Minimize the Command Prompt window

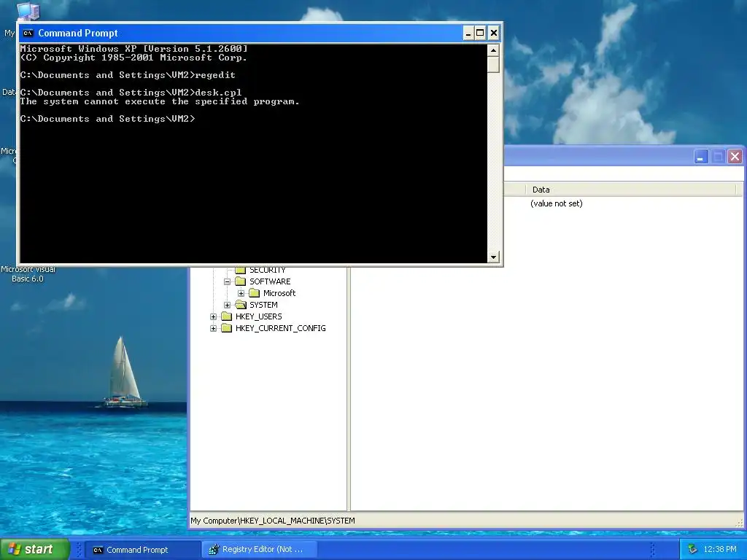pyautogui.click(x=468, y=33)
